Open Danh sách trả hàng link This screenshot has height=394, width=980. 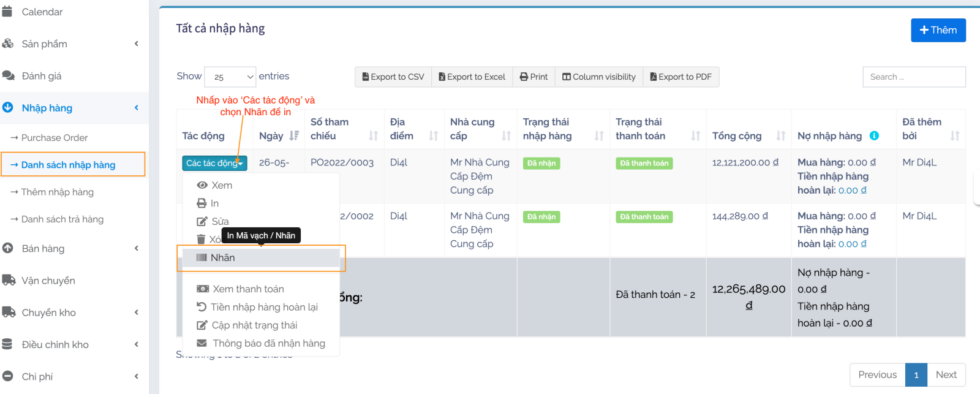click(x=62, y=219)
